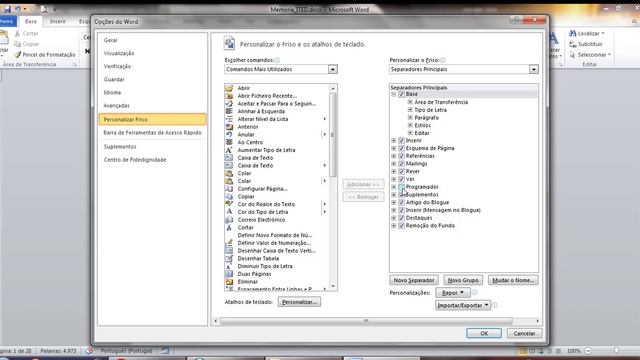
Task: Open the Personalizar o Friso dropdown
Action: tap(534, 69)
